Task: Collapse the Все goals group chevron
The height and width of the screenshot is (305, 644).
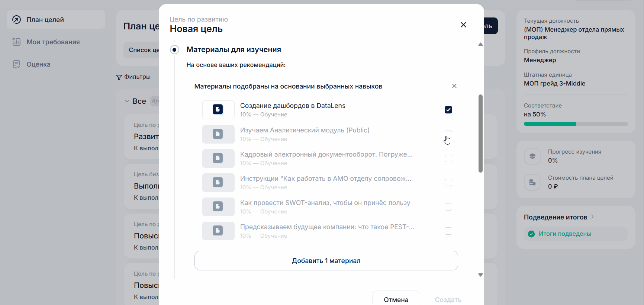Action: pos(127,101)
